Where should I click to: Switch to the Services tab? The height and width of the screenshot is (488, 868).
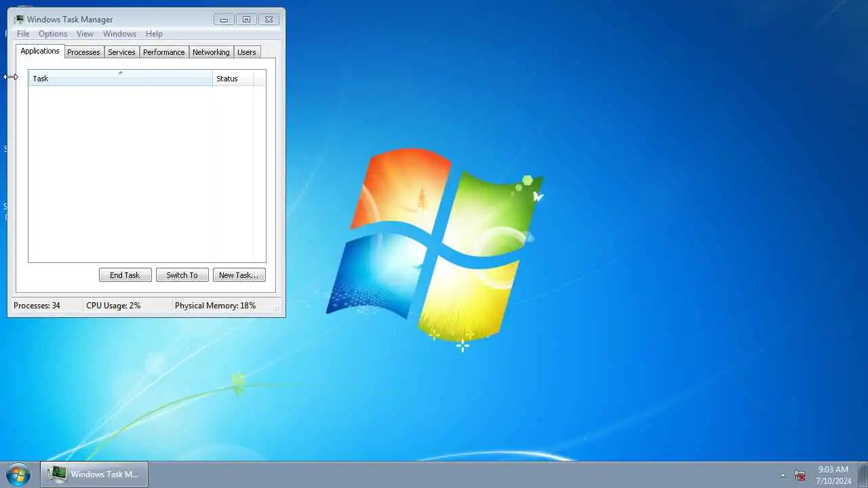[121, 52]
